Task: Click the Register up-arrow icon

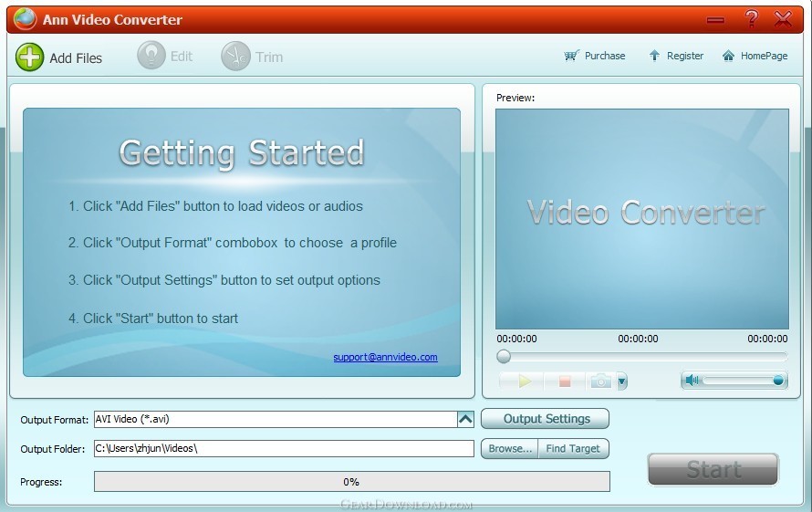Action: click(654, 56)
